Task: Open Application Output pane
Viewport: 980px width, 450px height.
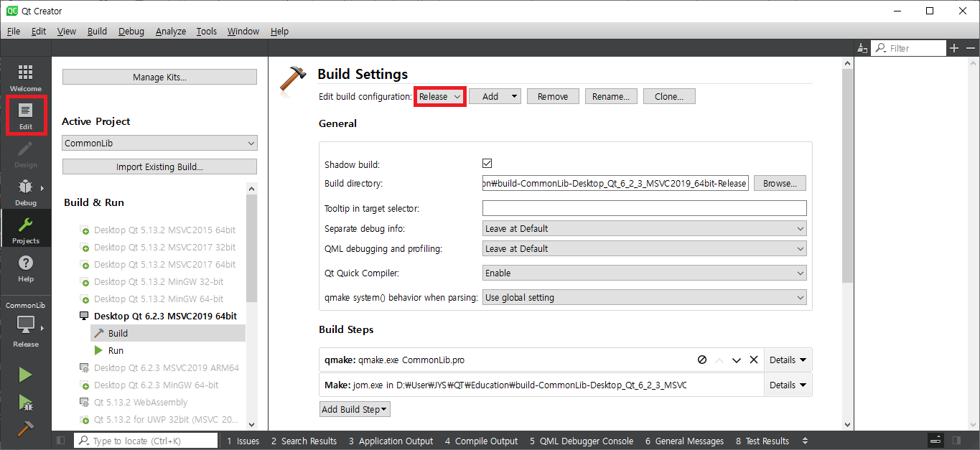Action: 391,441
